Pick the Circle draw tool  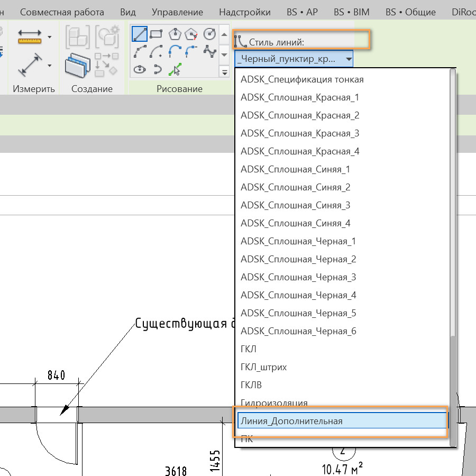click(x=210, y=34)
